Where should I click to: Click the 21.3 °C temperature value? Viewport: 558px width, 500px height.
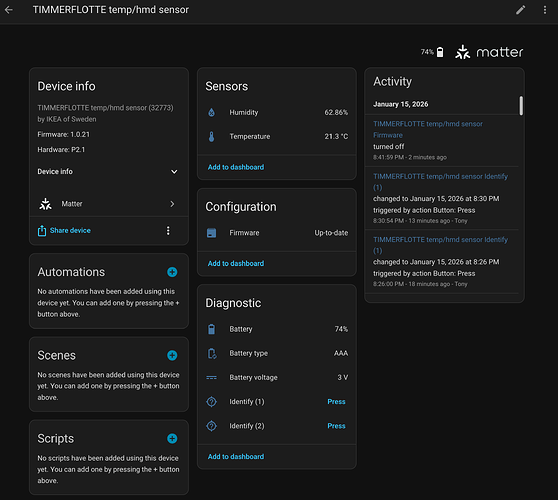pos(336,137)
